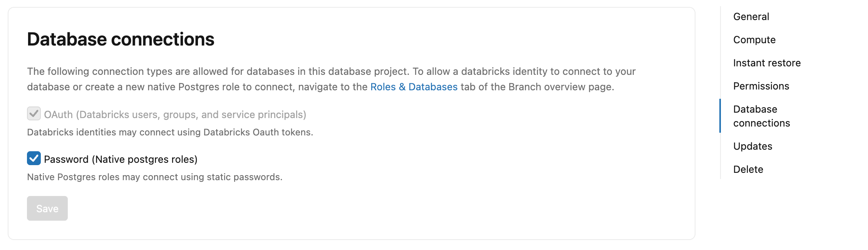Navigate to Instant restore section
Image resolution: width=868 pixels, height=250 pixels.
[x=767, y=63]
